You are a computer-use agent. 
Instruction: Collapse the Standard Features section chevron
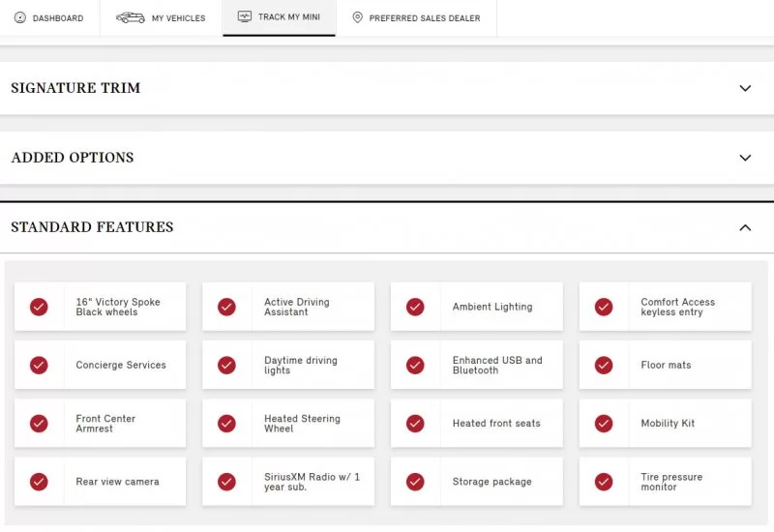click(745, 227)
